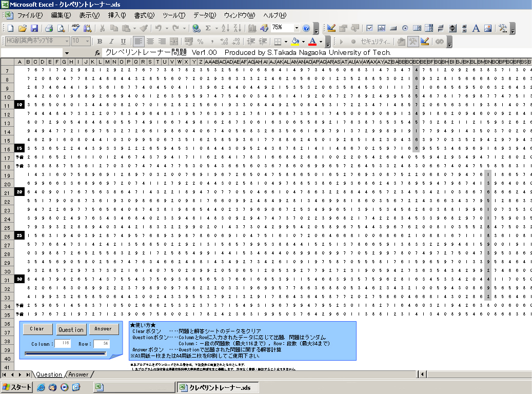532x394 pixels.
Task: Expand the font name dropdown
Action: tap(67, 42)
